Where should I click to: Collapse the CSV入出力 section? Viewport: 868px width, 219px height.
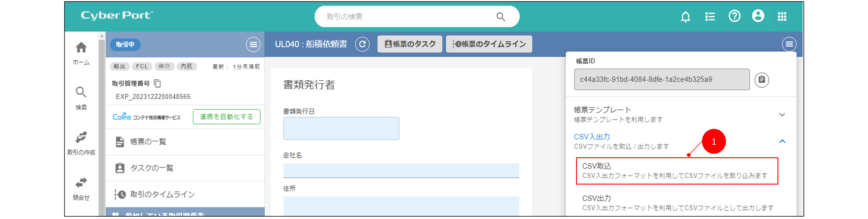pos(782,141)
